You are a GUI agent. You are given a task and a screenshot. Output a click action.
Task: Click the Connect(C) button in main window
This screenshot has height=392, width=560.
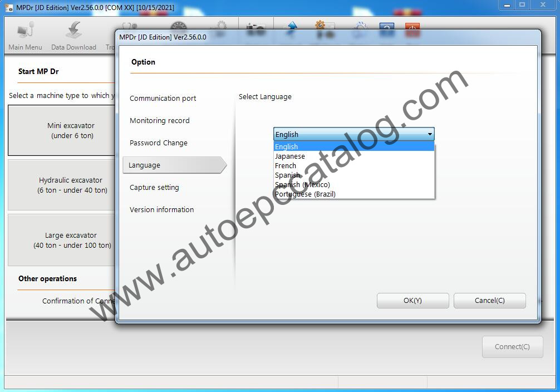[x=513, y=346]
